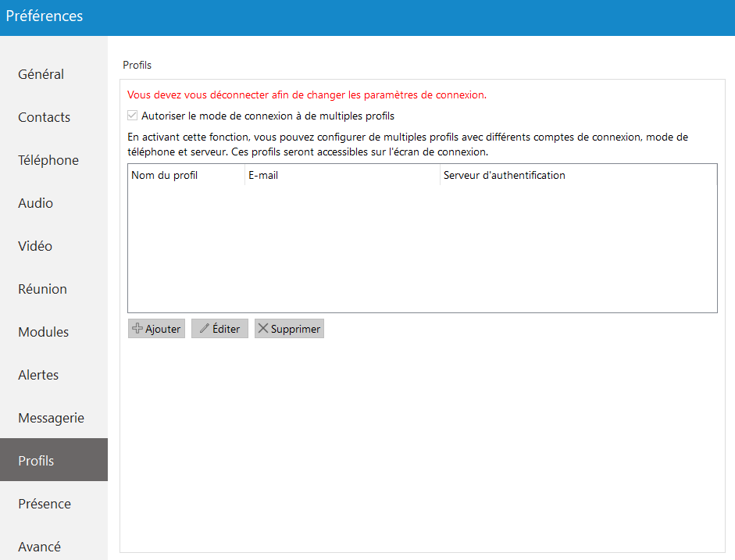
Task: Click the red disconnect warning message
Action: 307,95
